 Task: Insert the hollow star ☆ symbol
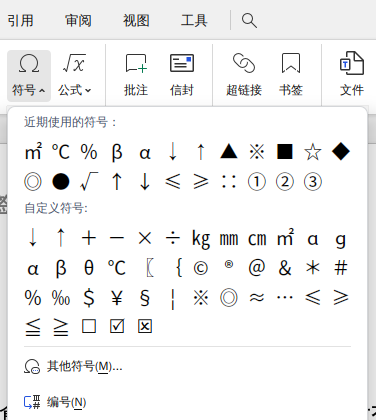313,152
